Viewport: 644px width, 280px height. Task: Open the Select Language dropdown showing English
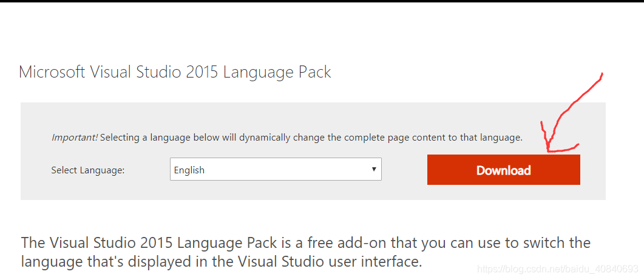(x=276, y=169)
